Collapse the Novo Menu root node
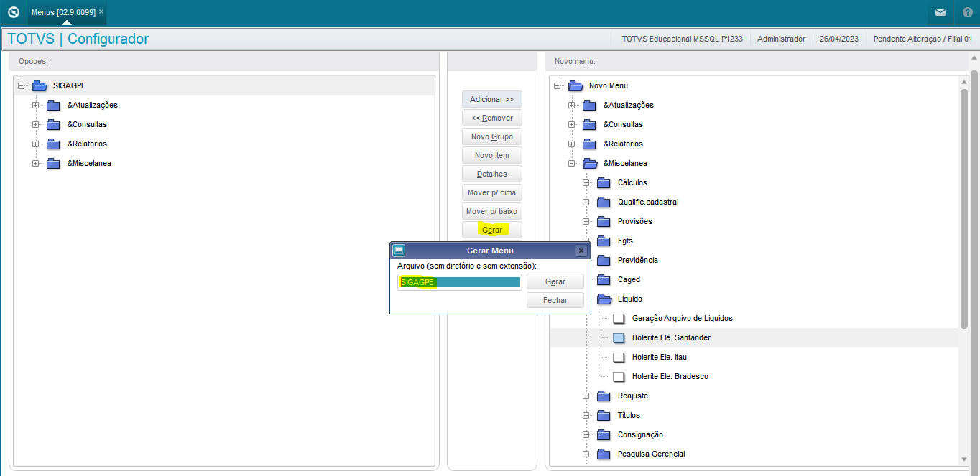Screen dimensions: 980x476 [558, 85]
